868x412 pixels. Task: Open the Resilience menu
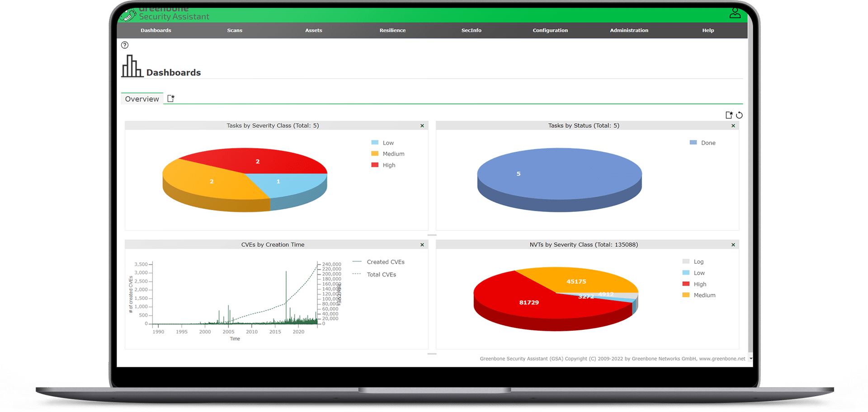(x=392, y=30)
